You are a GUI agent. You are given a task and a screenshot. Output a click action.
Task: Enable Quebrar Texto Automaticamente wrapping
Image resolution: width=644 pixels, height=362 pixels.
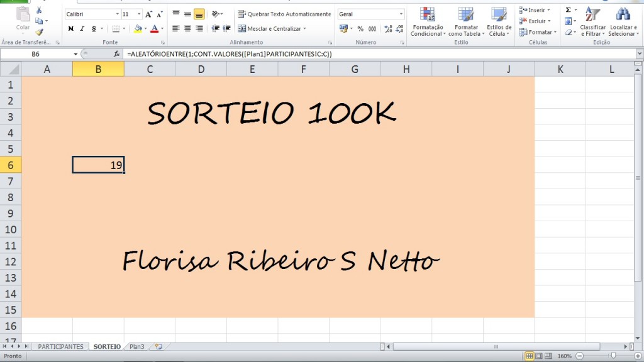pos(241,13)
